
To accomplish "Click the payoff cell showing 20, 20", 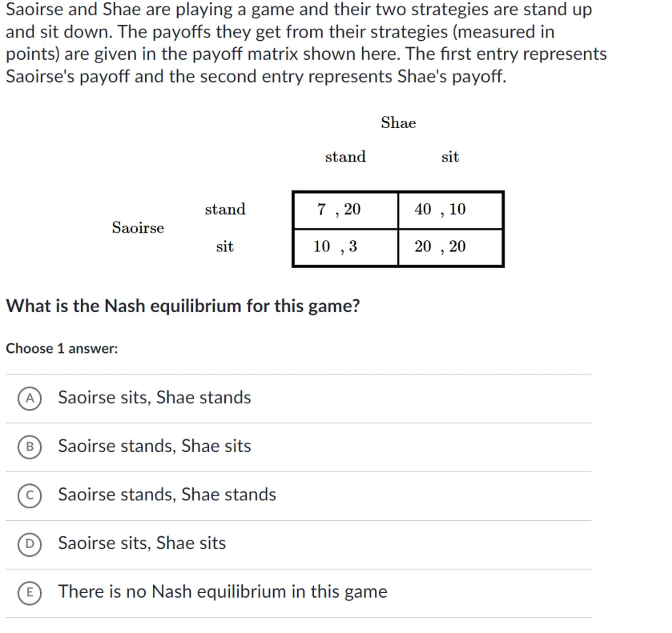I will (x=450, y=247).
